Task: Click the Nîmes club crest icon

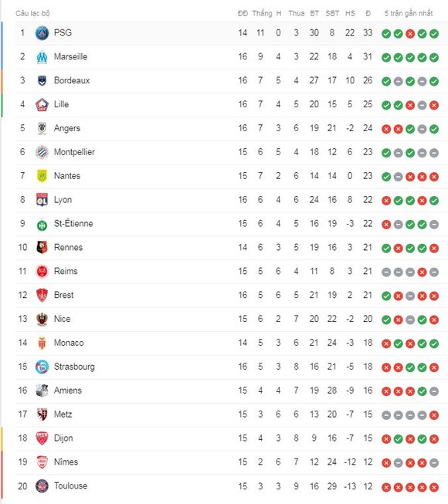Action: (42, 462)
